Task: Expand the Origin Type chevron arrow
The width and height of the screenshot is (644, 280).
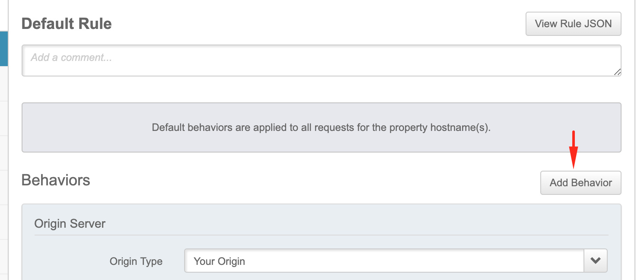Action: coord(596,261)
